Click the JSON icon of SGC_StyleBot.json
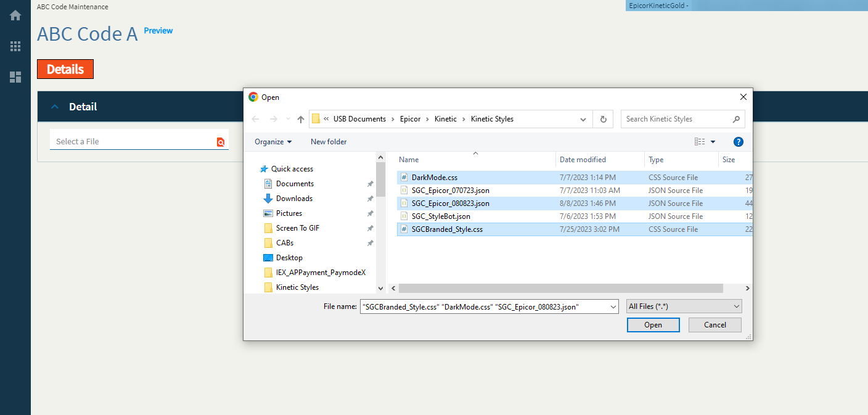 [x=404, y=216]
